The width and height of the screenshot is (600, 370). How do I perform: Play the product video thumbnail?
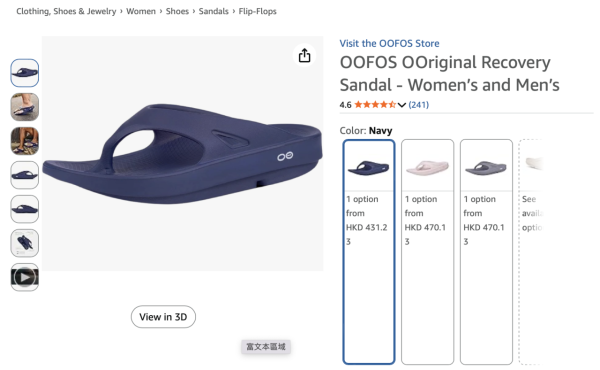24,277
